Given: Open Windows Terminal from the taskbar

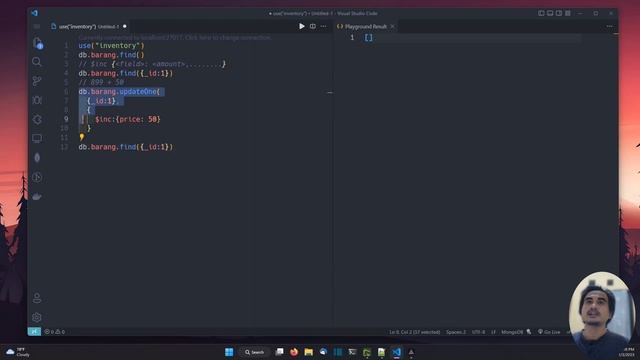Looking at the screenshot, I should 352,352.
